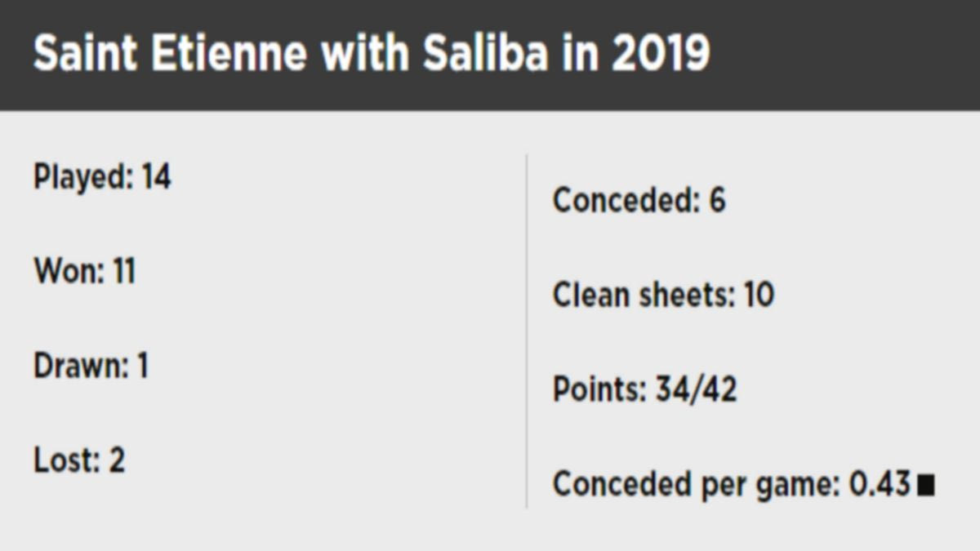This screenshot has height=551, width=980.
Task: Click the number 10 beside Clean sheets
Action: pos(759,295)
